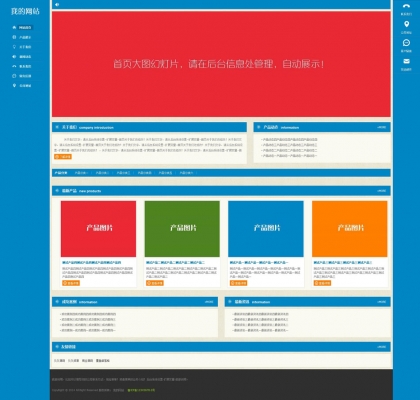Viewport: 420px width, 400px height.
Task: Click the lightbulb icon in left sidebar
Action: click(x=14, y=47)
